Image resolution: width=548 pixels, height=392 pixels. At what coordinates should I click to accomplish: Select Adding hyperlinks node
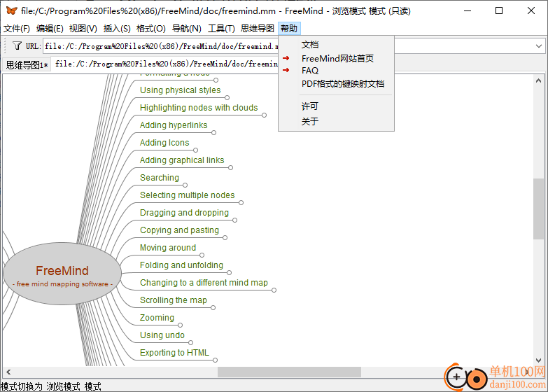coord(174,125)
